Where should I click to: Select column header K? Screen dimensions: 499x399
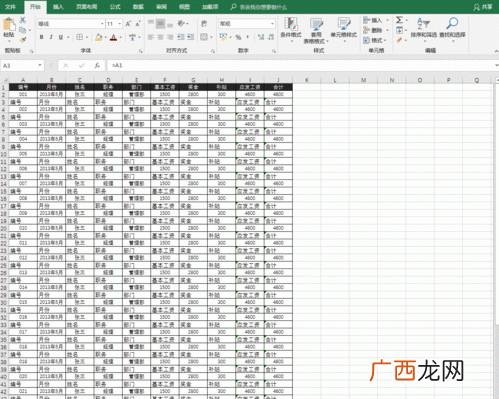tap(307, 80)
